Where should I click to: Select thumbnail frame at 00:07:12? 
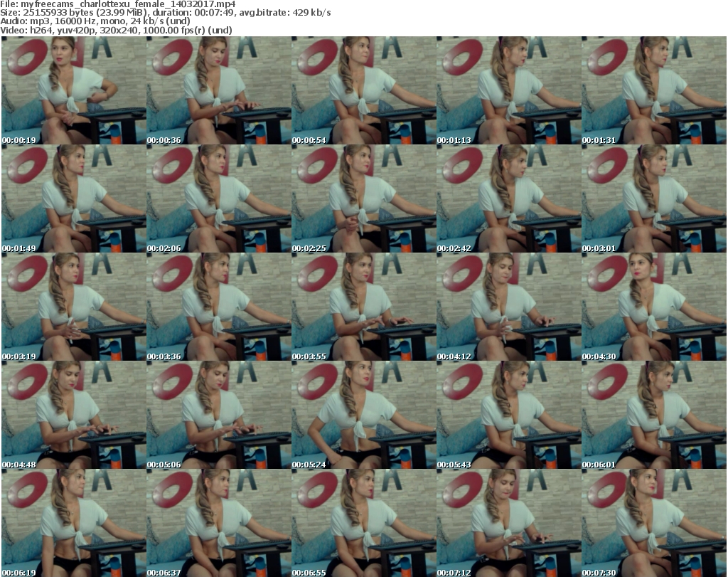(508, 523)
